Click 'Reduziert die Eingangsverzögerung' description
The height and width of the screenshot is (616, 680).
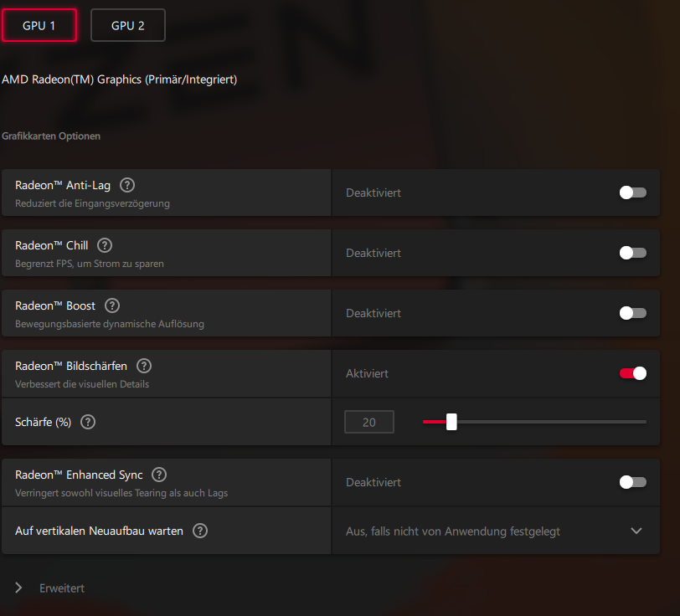pos(92,203)
